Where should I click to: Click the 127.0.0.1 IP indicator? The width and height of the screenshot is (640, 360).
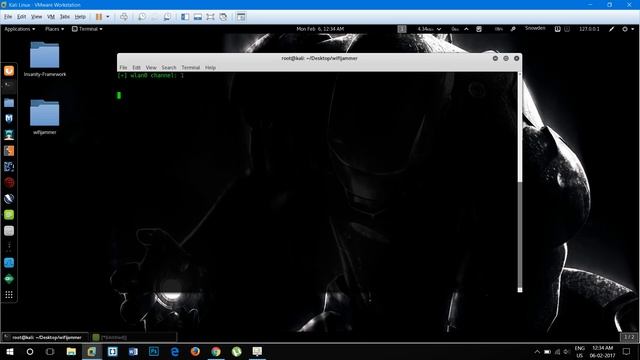589,29
